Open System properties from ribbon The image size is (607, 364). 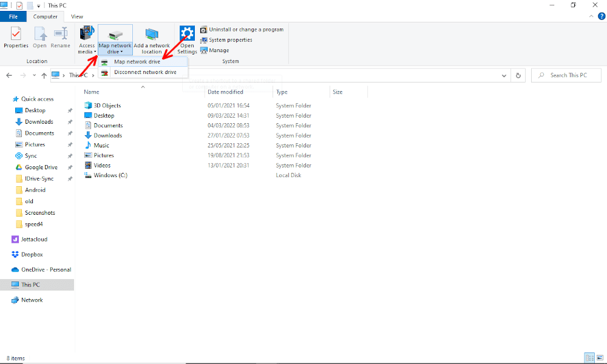pyautogui.click(x=226, y=40)
